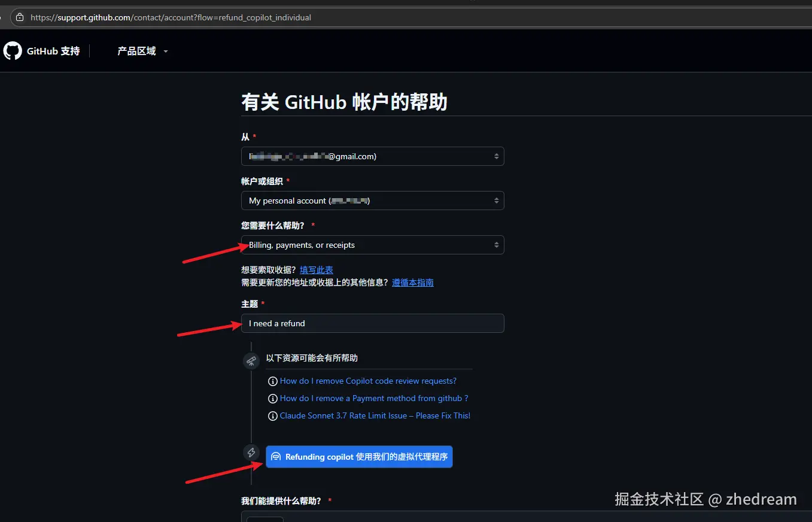
Task: Open the 遵循本指南 guide link
Action: 412,283
